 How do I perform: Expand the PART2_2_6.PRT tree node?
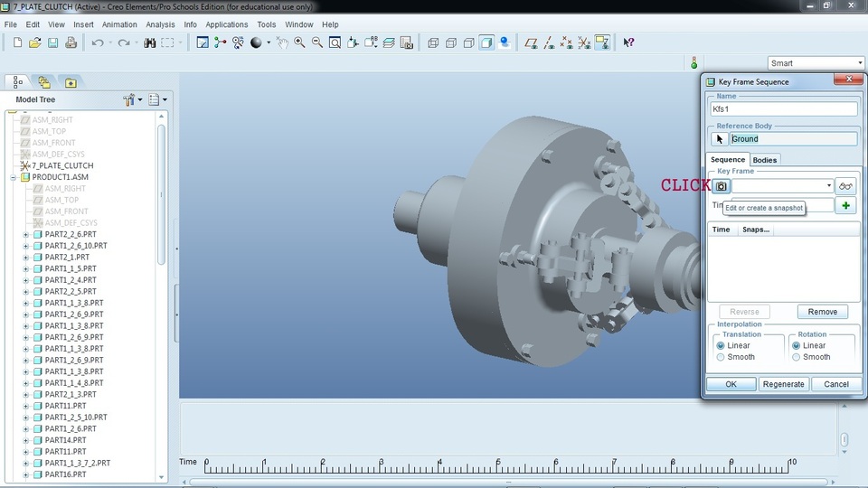pos(26,234)
